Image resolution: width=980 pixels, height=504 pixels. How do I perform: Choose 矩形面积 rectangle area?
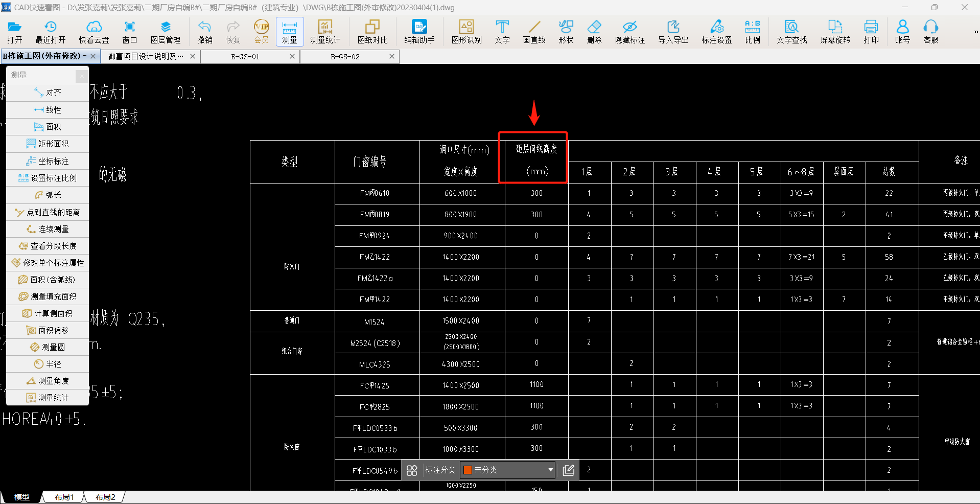pos(48,144)
